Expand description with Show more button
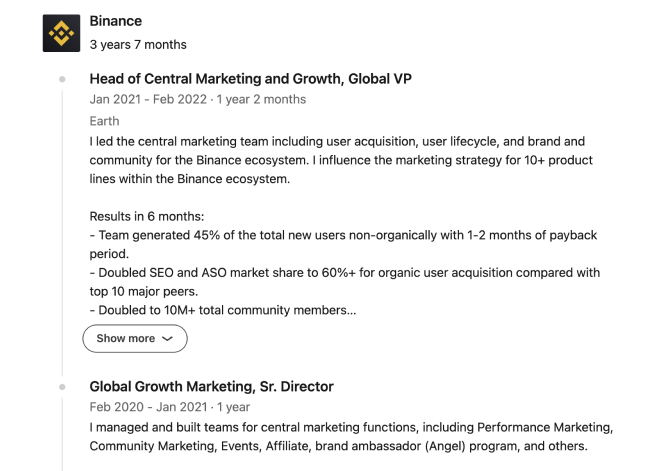 pyautogui.click(x=135, y=338)
